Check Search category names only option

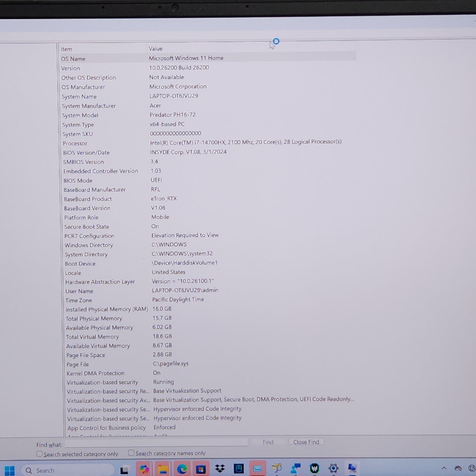coord(131,453)
